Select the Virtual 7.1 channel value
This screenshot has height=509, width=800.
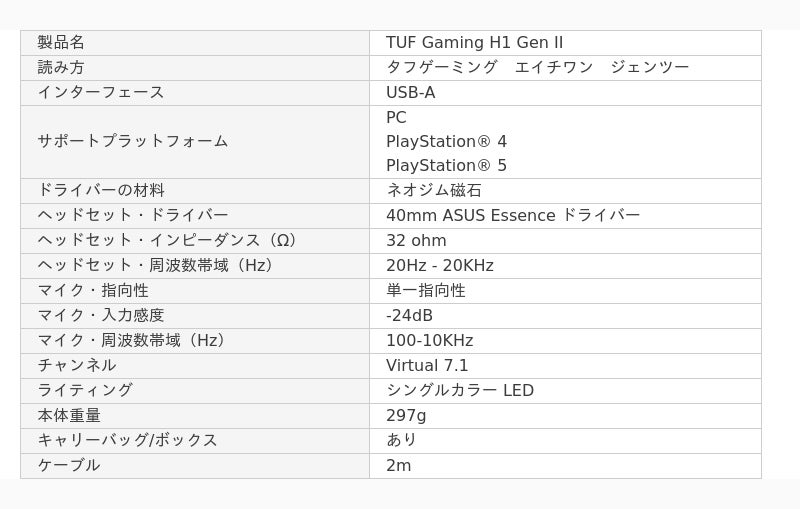pos(427,366)
